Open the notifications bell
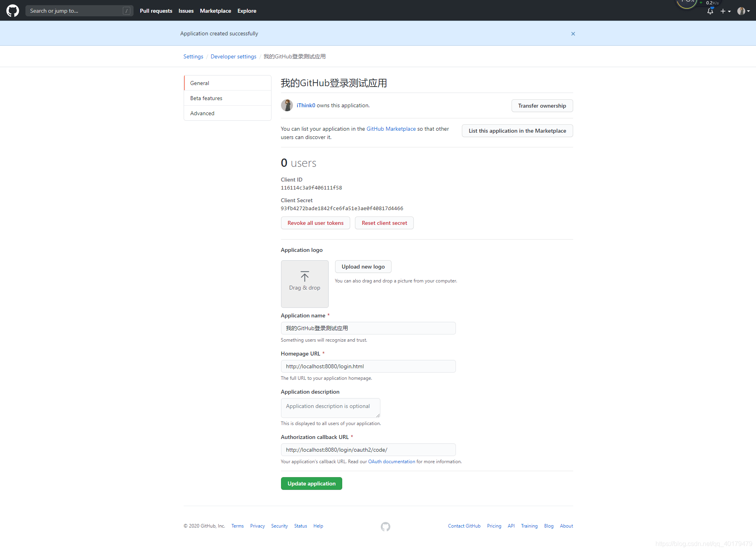The height and width of the screenshot is (551, 756). click(710, 11)
